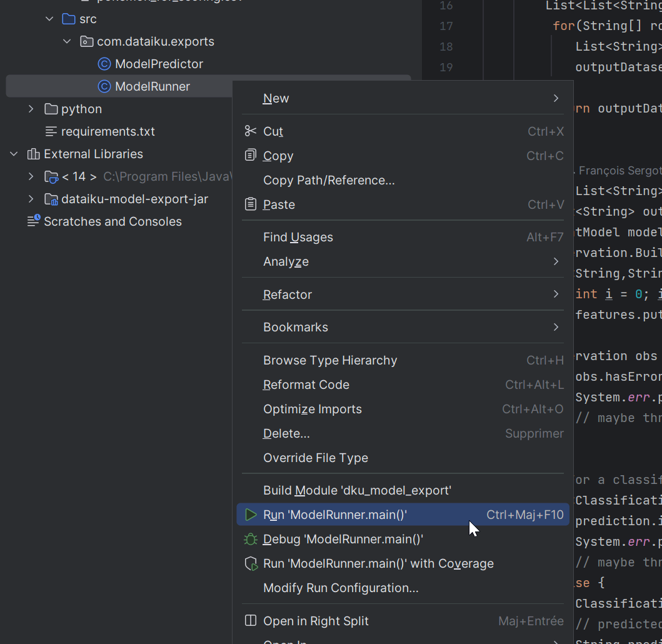Choose Build Module 'dku_model_export'
This screenshot has height=644, width=662.
(x=357, y=491)
